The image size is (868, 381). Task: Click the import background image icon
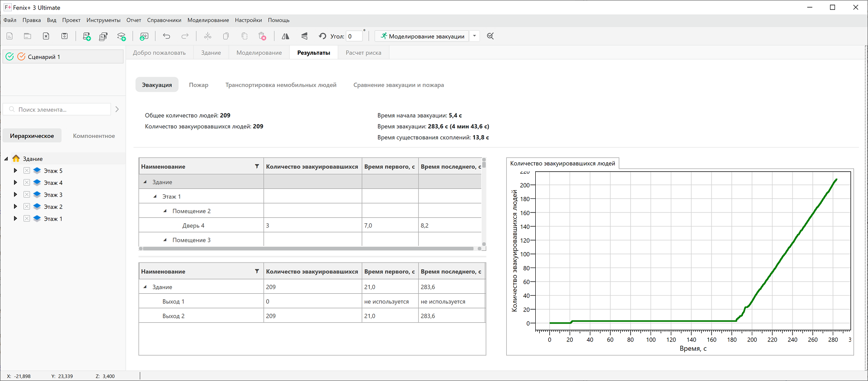pos(144,36)
